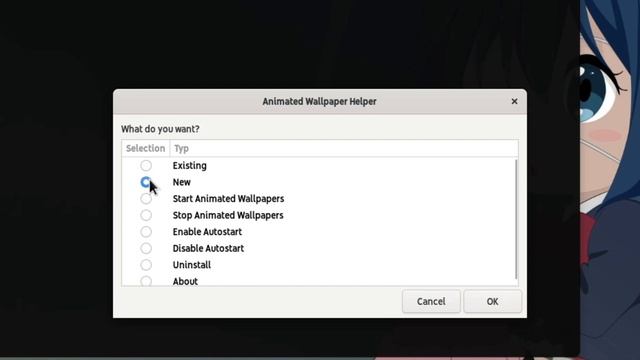Click the 'Enable Autostart' text
The height and width of the screenshot is (360, 640).
(207, 232)
